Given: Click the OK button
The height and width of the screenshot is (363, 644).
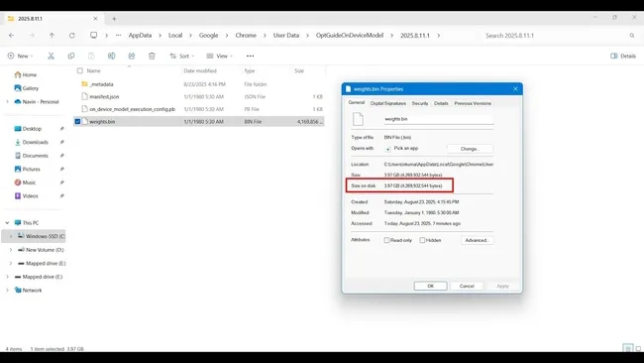Looking at the screenshot, I should (430, 286).
